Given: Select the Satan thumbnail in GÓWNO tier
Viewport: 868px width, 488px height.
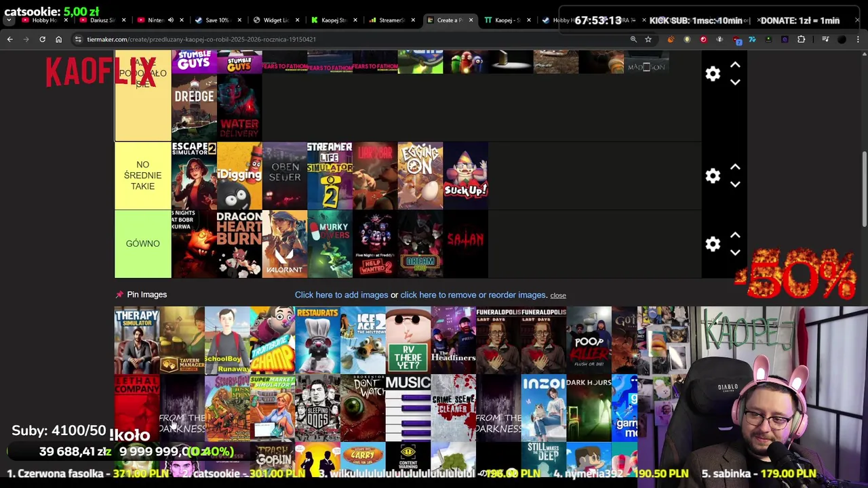Looking at the screenshot, I should [x=466, y=244].
